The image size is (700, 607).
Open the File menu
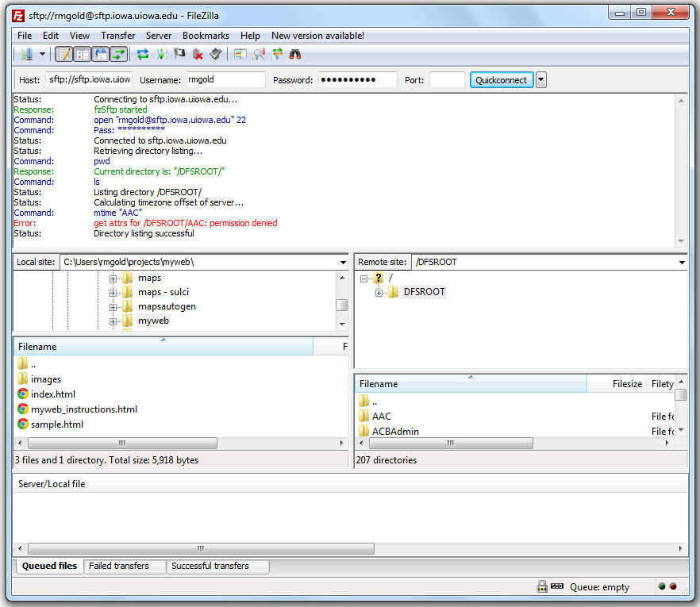point(25,36)
